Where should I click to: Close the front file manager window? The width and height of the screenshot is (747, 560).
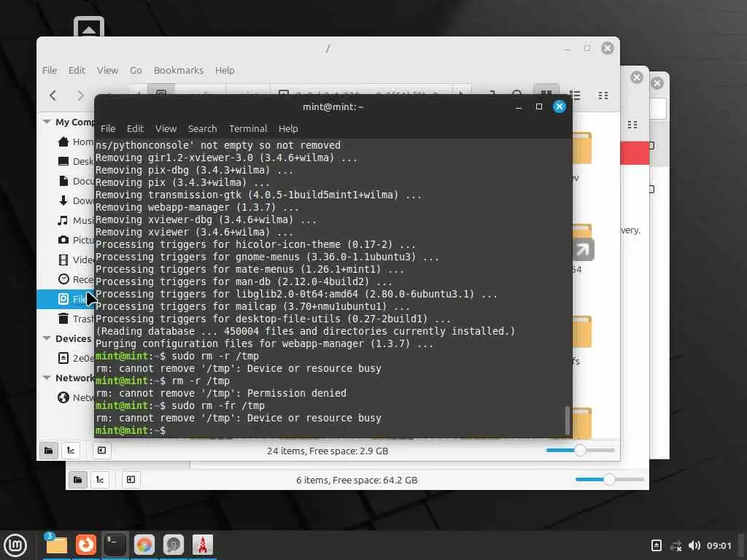(x=608, y=48)
